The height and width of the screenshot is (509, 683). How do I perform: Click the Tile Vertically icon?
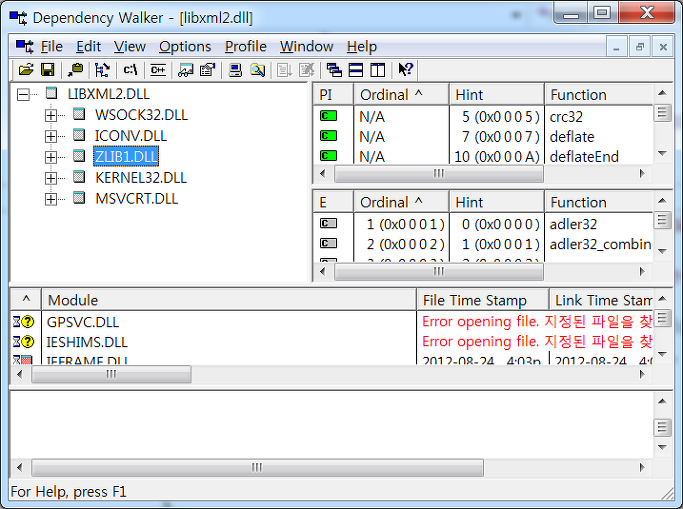378,70
